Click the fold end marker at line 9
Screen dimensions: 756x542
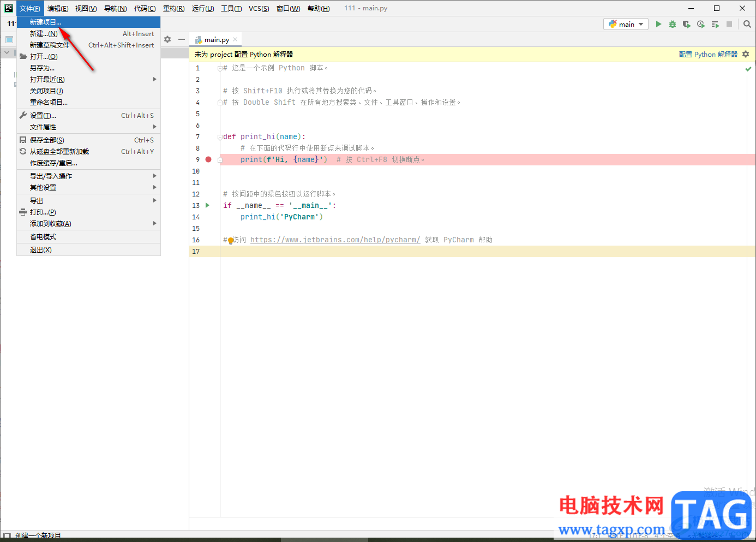(x=219, y=160)
